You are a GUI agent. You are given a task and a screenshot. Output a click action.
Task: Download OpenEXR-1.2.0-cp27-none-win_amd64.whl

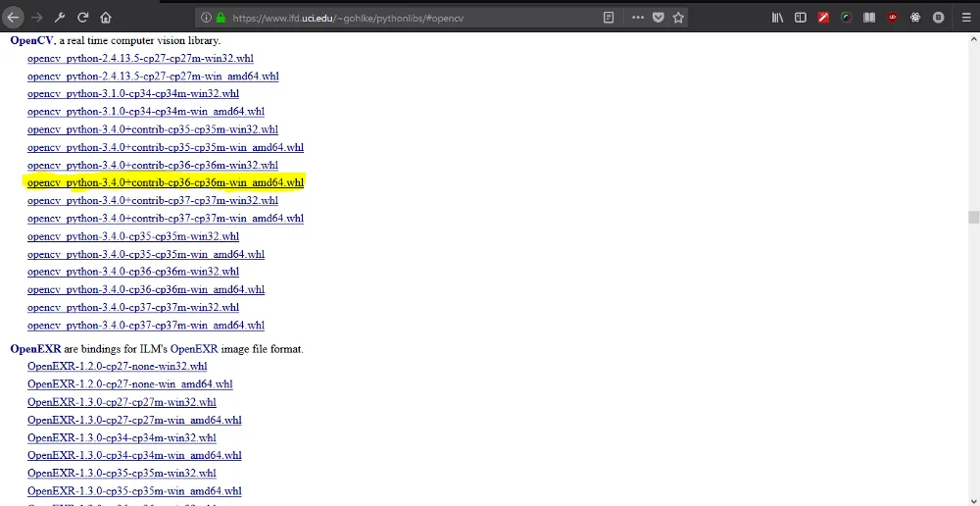[x=130, y=384]
